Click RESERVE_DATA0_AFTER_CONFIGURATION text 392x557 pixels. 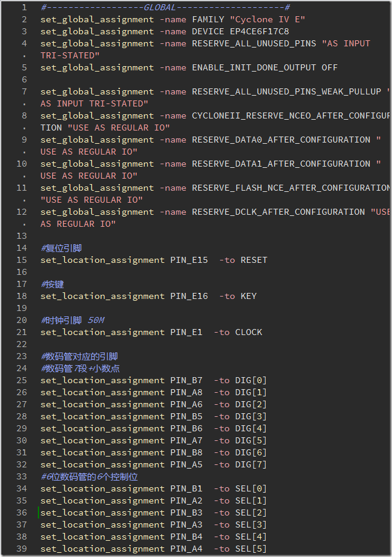281,140
